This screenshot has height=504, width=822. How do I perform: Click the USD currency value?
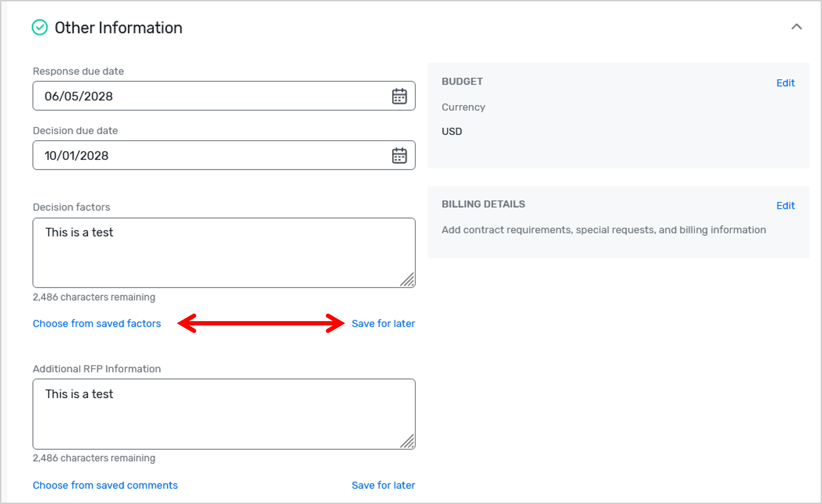click(x=452, y=132)
